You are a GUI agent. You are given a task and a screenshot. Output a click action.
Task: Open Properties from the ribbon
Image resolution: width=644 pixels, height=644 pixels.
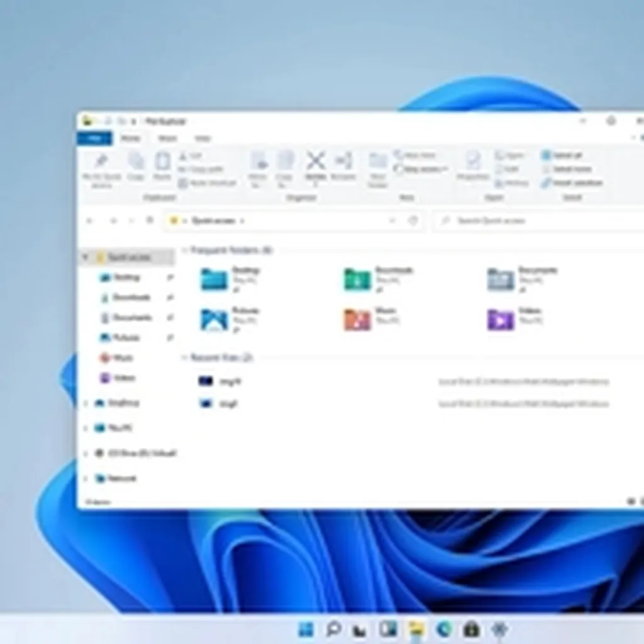pyautogui.click(x=473, y=165)
